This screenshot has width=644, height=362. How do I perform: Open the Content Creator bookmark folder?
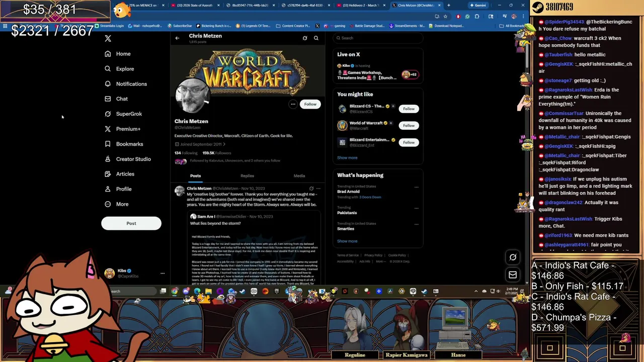pos(293,26)
